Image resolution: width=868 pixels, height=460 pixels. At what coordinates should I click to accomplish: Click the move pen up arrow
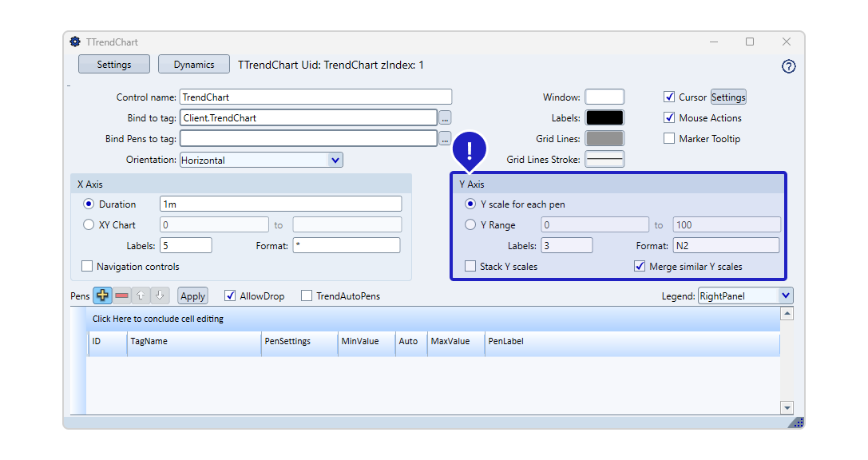tap(141, 295)
